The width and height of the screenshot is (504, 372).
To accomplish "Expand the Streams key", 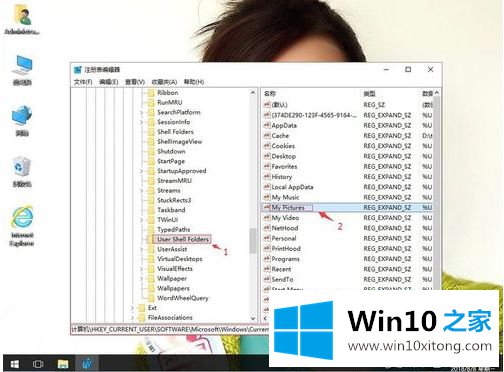I will click(x=141, y=190).
